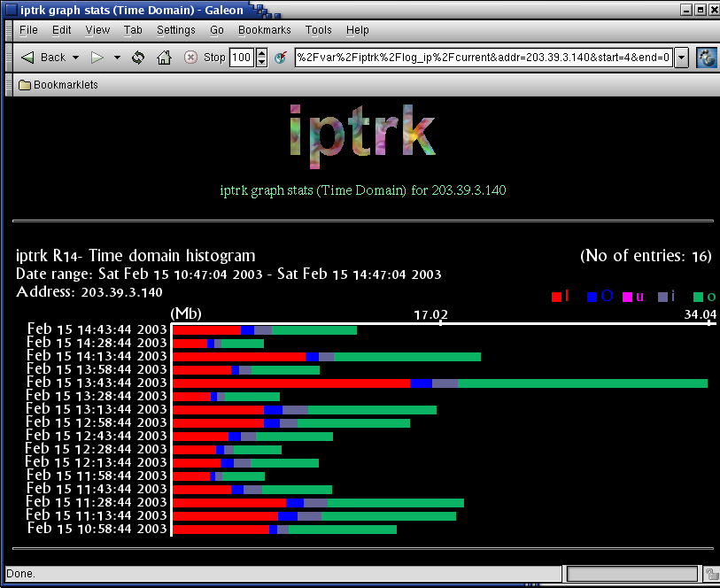Open the File menu
This screenshot has width=720, height=588.
28,30
